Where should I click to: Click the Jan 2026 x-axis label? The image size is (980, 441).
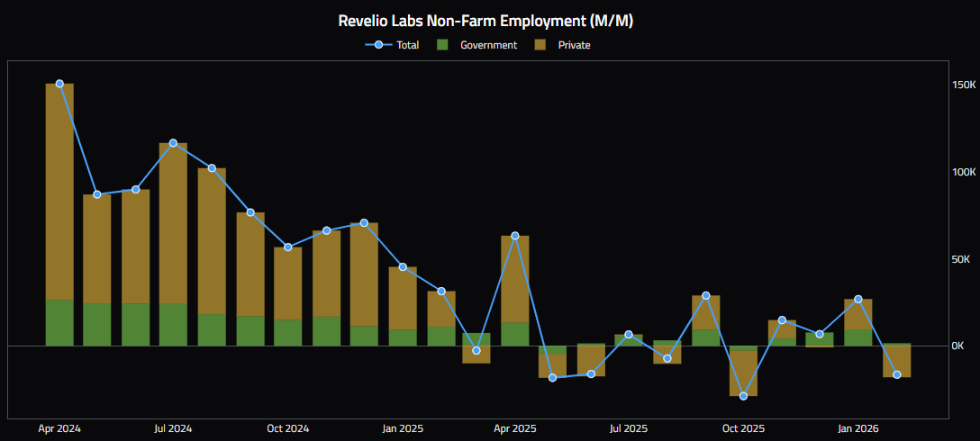pyautogui.click(x=858, y=428)
